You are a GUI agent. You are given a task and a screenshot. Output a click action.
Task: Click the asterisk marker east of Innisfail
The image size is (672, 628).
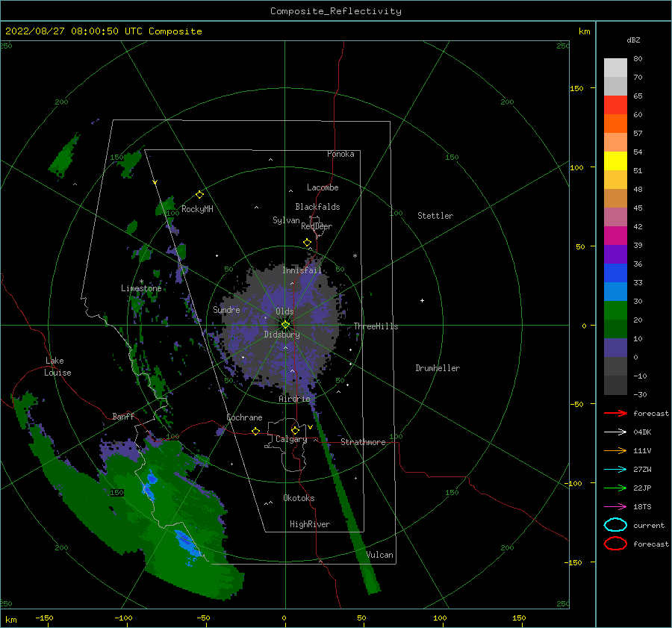[355, 256]
